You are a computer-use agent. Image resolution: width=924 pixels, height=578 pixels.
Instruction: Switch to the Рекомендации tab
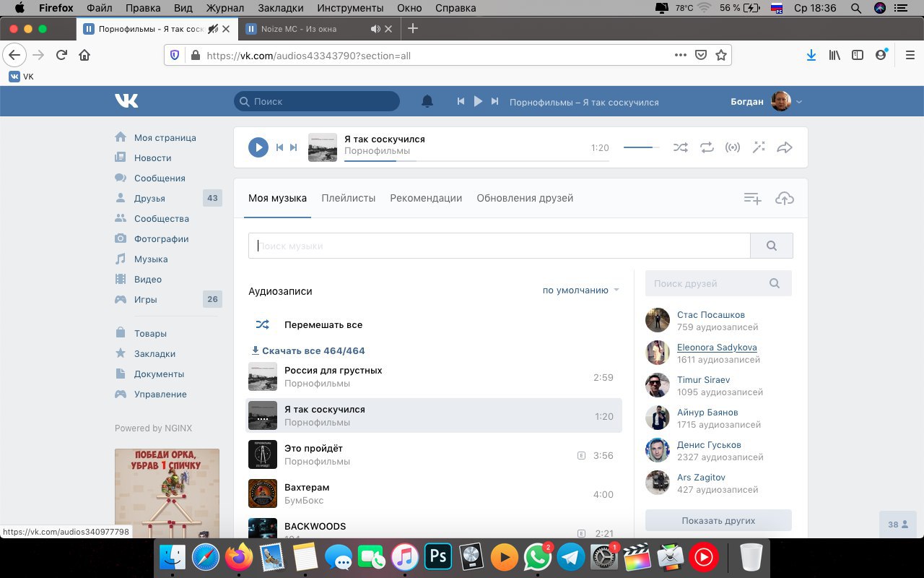[x=426, y=198]
